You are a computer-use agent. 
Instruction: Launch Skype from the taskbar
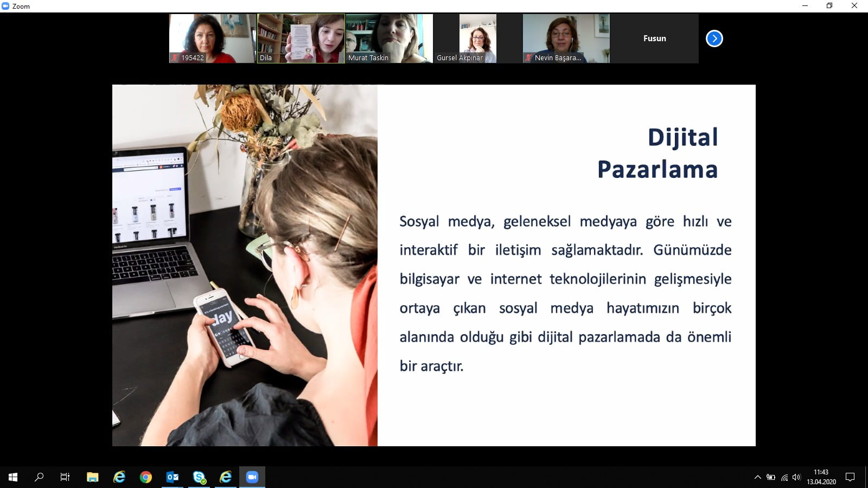[x=199, y=477]
